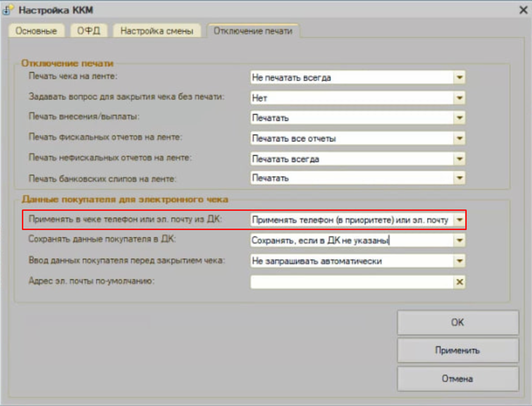Click the Применить button
The image size is (532, 406).
[457, 351]
